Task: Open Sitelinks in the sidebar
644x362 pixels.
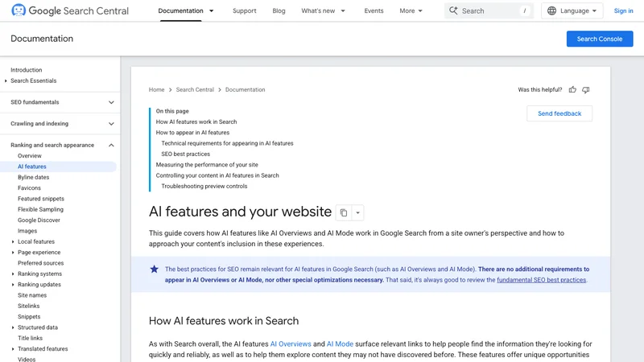Action: click(x=29, y=306)
